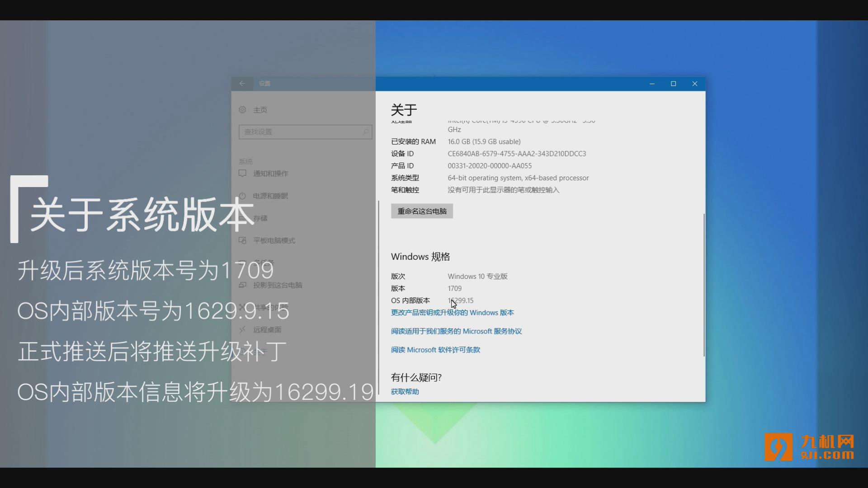868x488 pixels.
Task: Click the back arrow in Settings title bar
Action: [242, 84]
